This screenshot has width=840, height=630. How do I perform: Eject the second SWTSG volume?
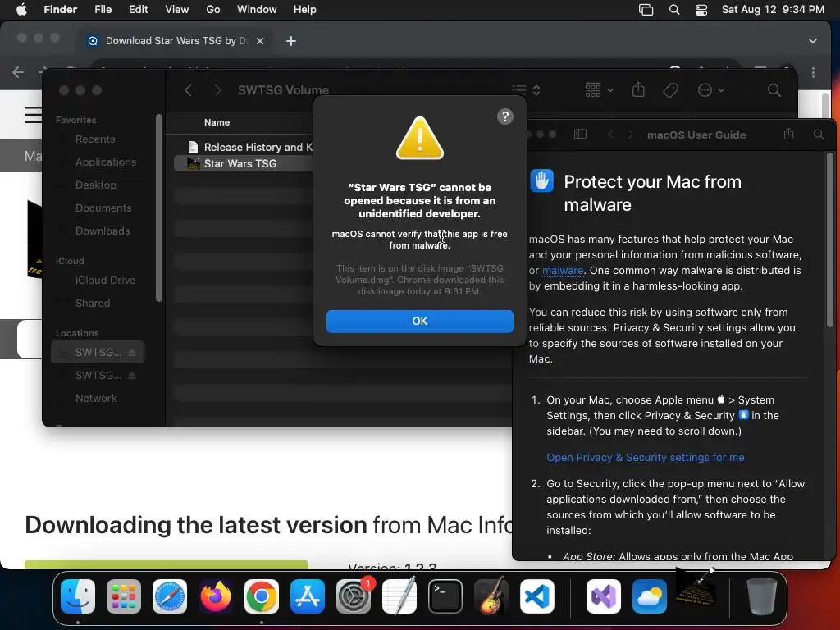coord(132,375)
